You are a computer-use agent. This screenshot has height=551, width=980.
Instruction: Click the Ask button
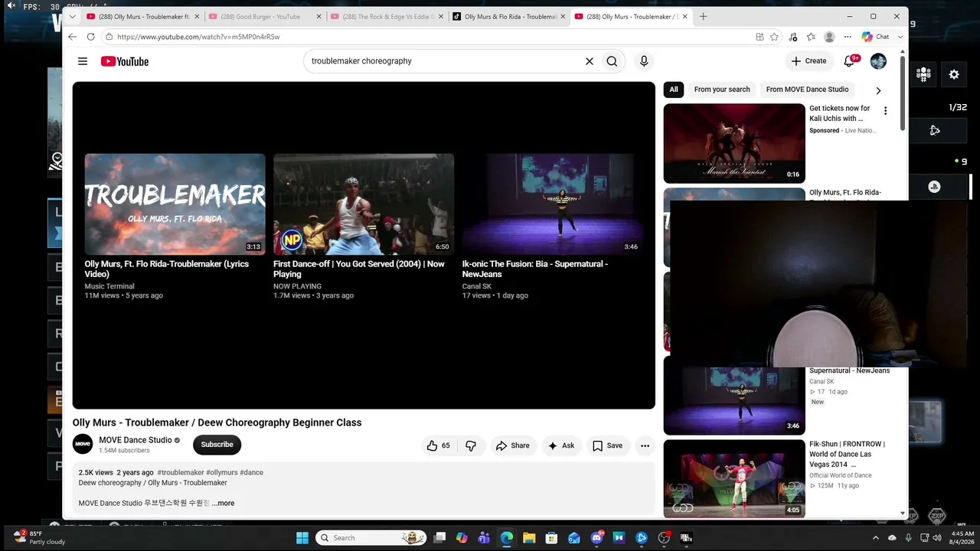(x=560, y=445)
